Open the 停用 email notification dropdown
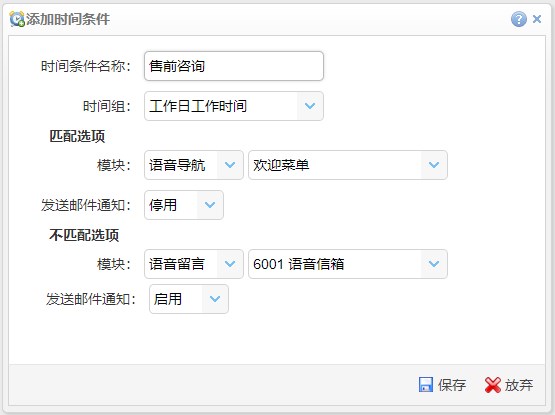The height and width of the screenshot is (415, 555). click(210, 205)
